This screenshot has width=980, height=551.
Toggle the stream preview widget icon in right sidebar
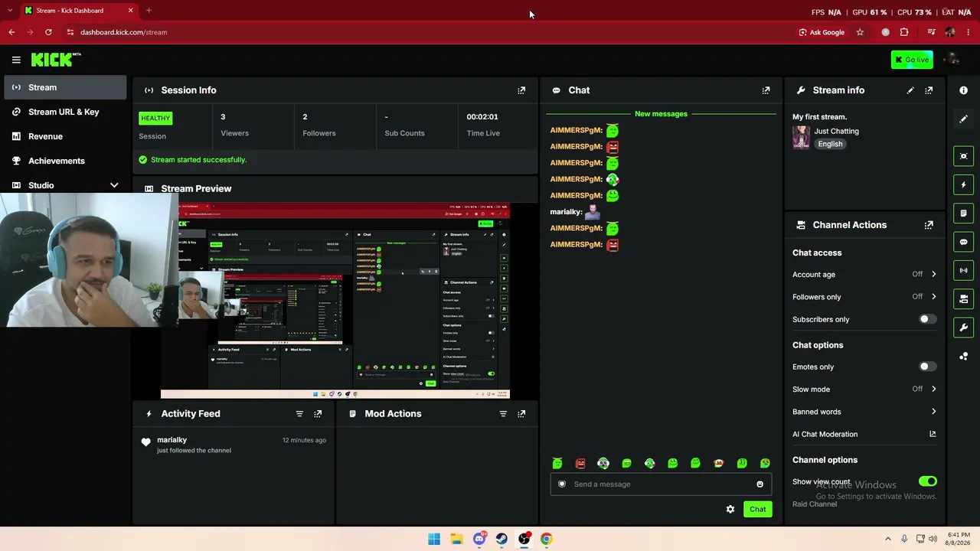tap(964, 156)
